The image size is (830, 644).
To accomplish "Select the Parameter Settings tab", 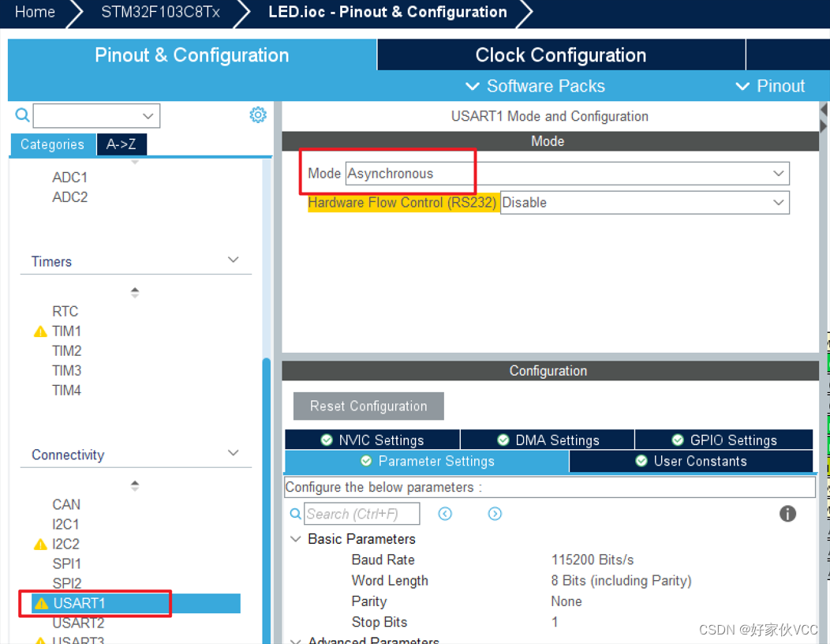I will [427, 461].
